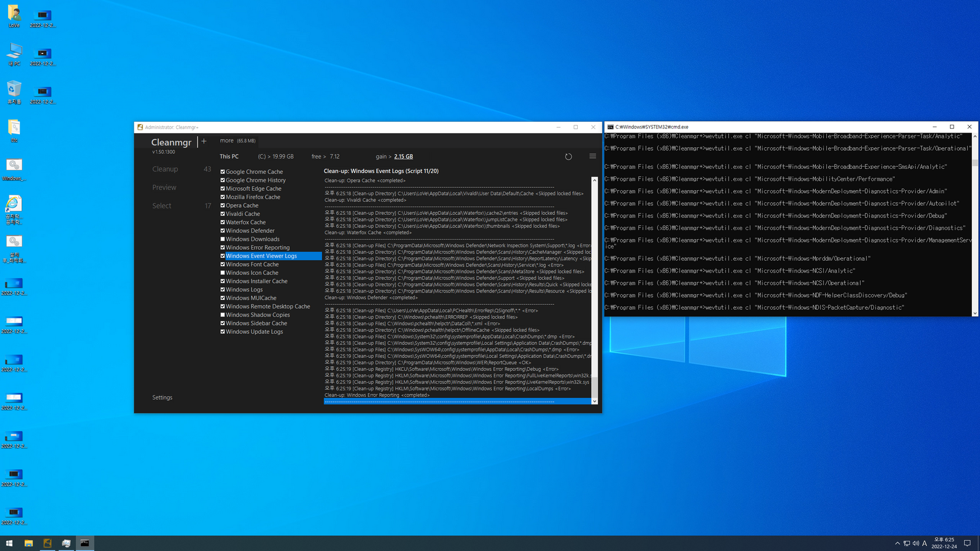Check the Windows Shadow Copies checkbox

(223, 315)
